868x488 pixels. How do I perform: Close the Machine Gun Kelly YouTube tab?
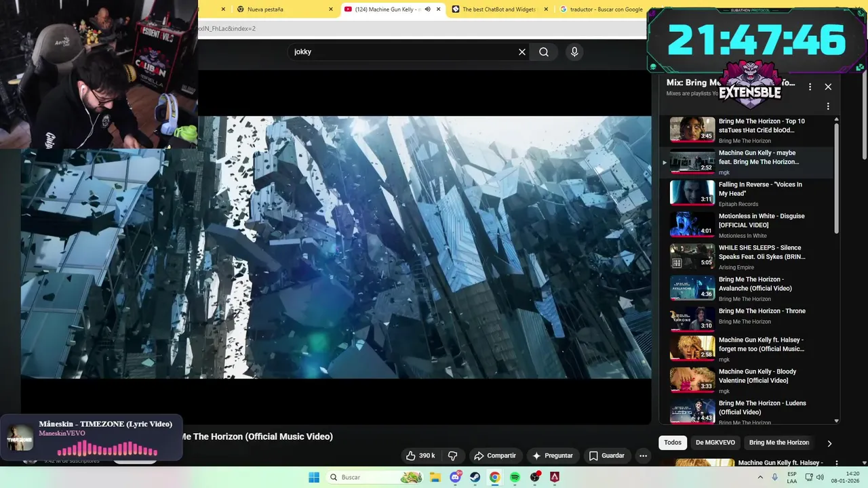(x=439, y=9)
